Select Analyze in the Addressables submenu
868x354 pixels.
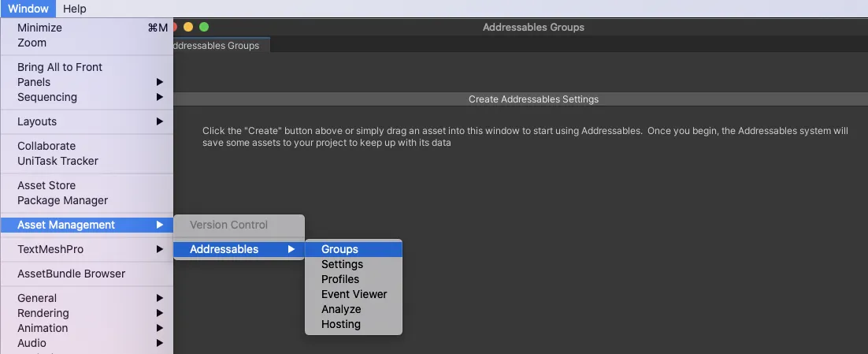(354, 309)
